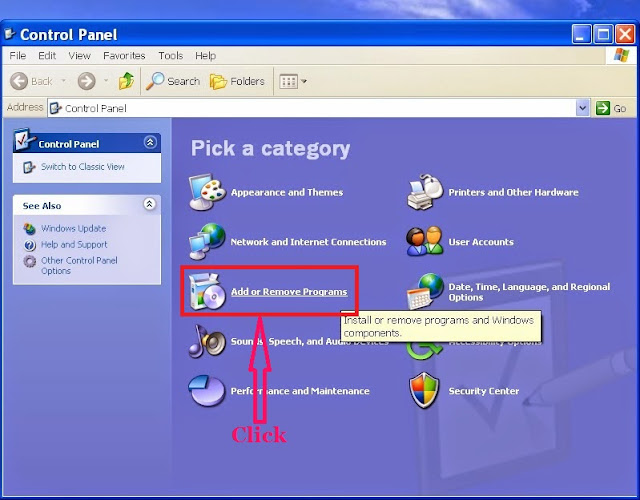640x500 pixels.
Task: Click Performance and Maintenance text link
Action: pos(300,391)
